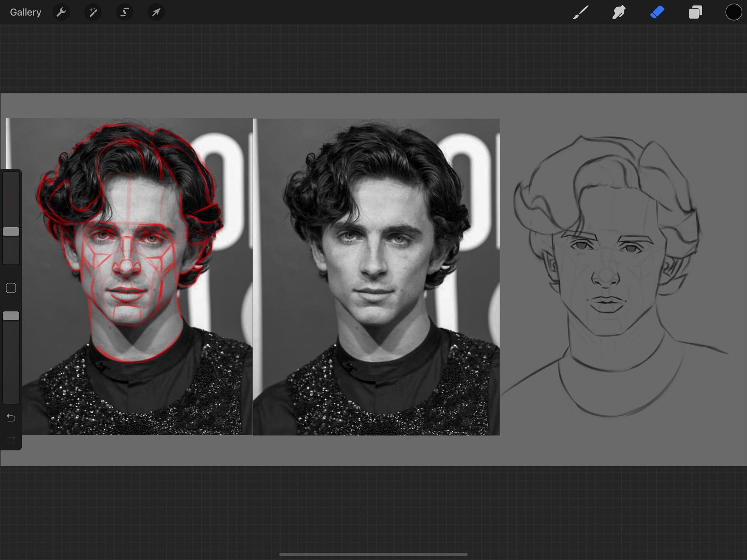Tap the iPad home indicator bar
This screenshot has width=747, height=560.
point(373,554)
